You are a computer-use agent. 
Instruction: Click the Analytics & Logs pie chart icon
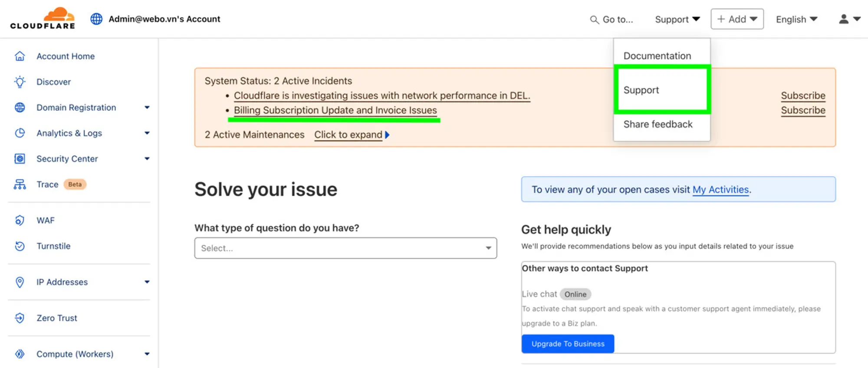pos(20,133)
